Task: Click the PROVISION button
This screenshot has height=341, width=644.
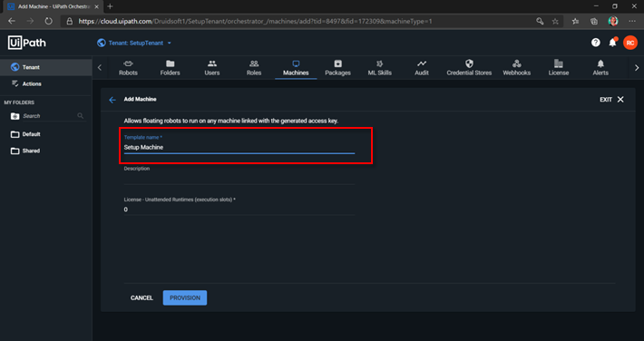Action: (x=185, y=297)
